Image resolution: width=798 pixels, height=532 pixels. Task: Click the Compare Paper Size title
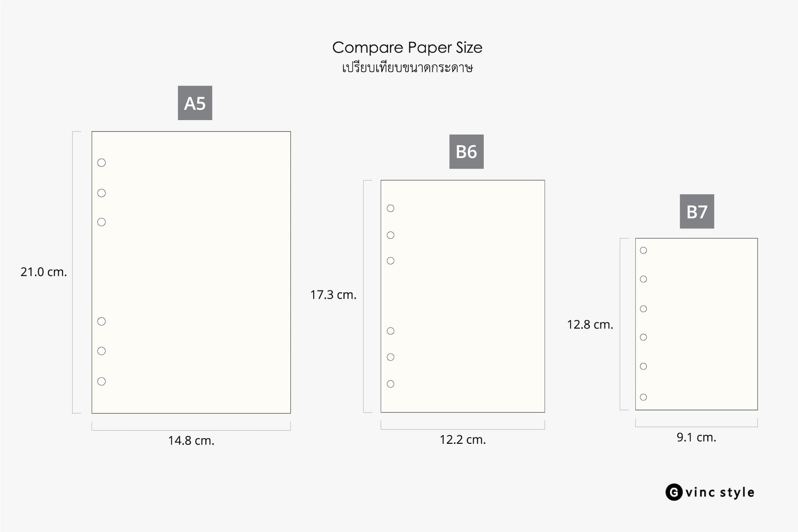(x=407, y=48)
